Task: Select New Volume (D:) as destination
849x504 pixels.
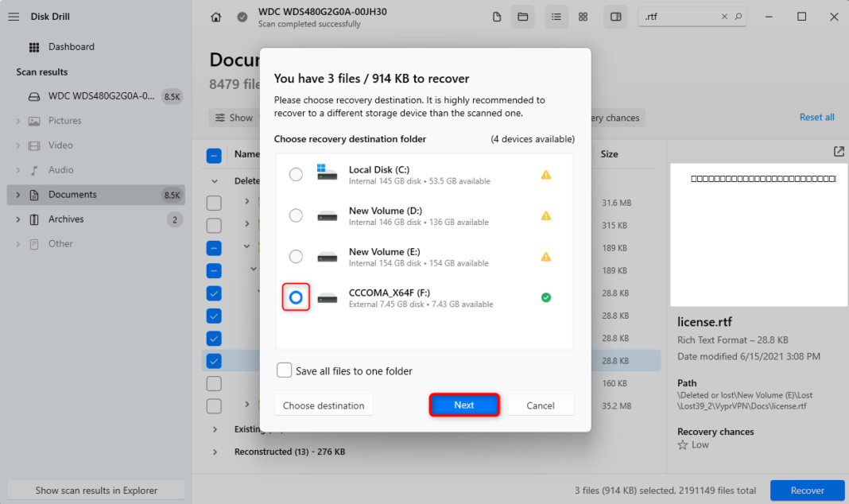Action: tap(296, 215)
